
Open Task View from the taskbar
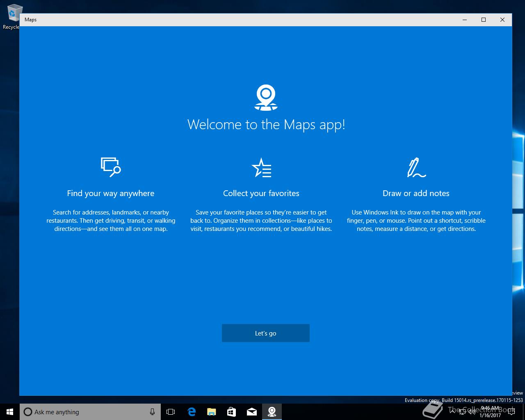(x=171, y=412)
